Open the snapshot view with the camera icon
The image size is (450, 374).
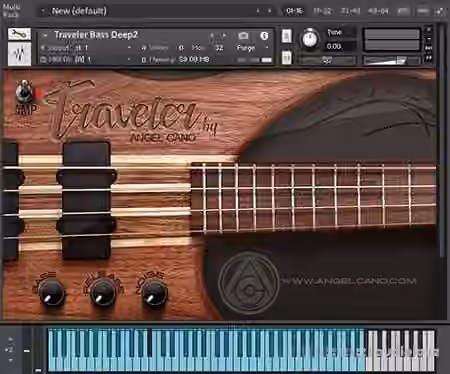(244, 35)
